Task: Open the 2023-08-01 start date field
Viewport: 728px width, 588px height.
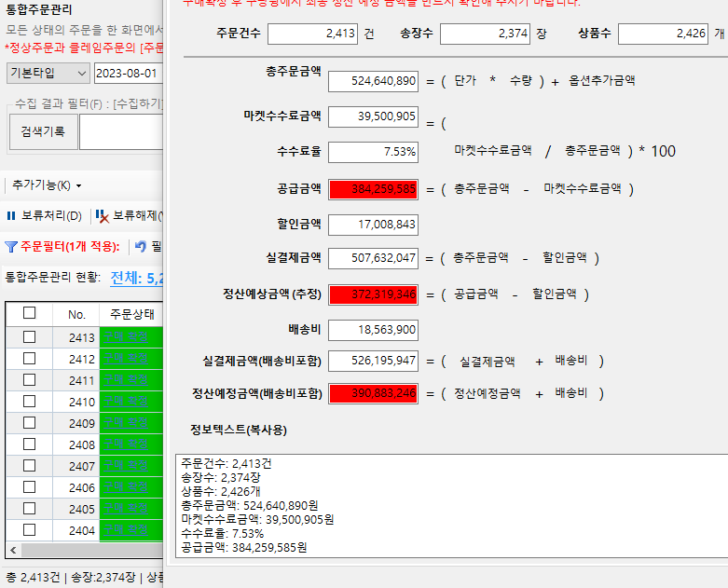Action: [x=127, y=73]
